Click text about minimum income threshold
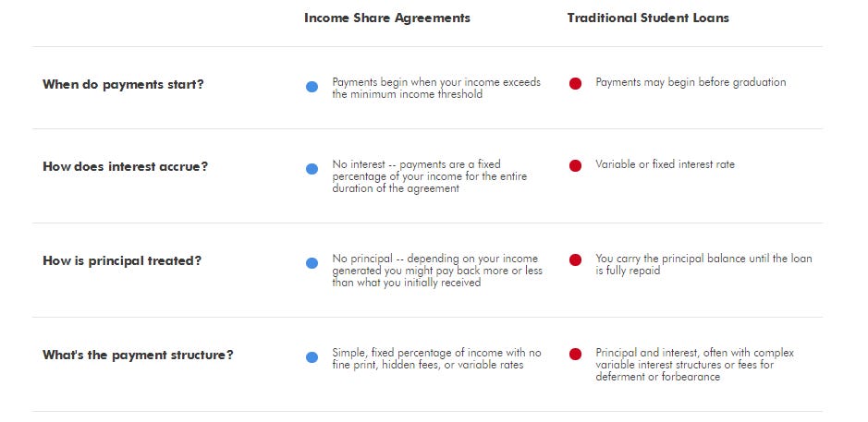 pos(436,89)
